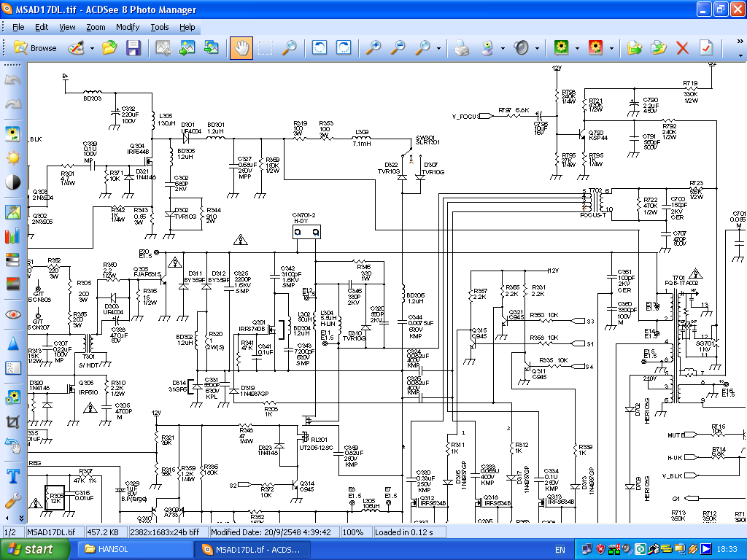Open the crop tool in sidebar

13,421
